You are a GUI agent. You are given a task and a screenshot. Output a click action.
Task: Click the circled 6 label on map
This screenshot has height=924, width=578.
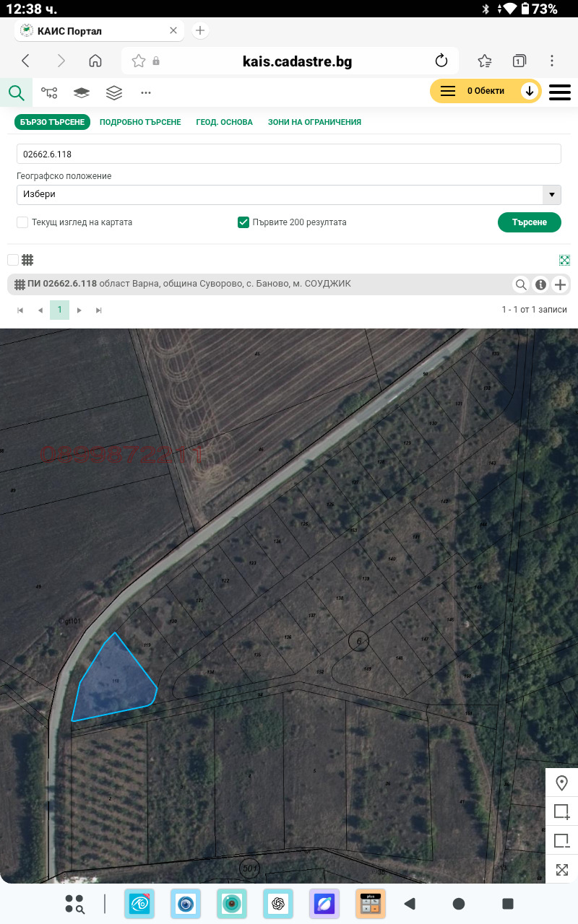point(358,640)
